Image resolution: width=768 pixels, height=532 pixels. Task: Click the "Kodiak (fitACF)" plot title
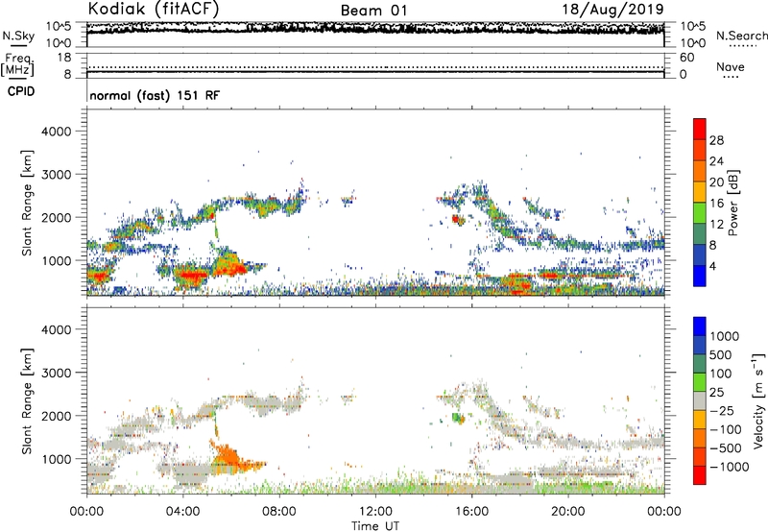click(154, 9)
